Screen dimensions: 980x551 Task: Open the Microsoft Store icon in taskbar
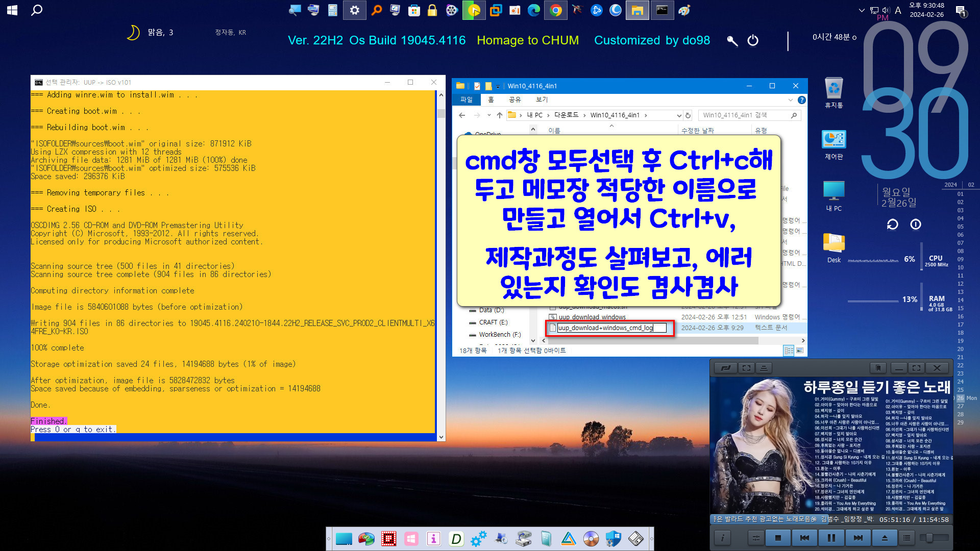point(414,10)
